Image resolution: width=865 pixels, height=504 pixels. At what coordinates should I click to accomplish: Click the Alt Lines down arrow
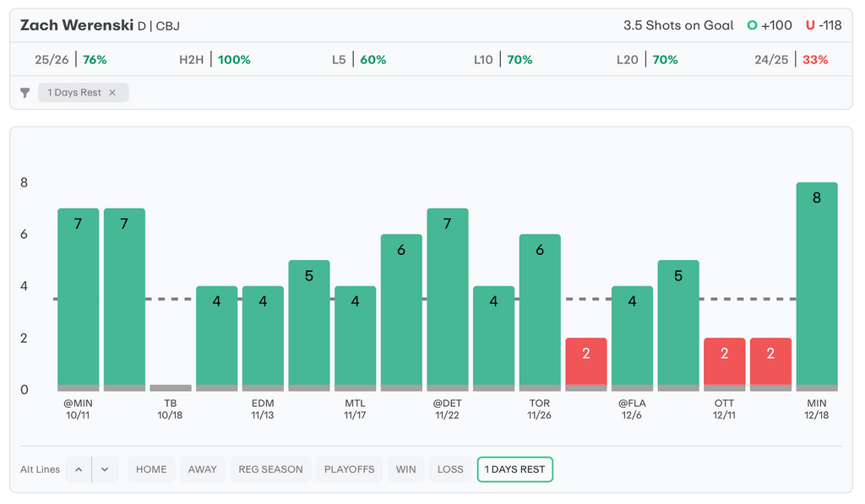(105, 469)
